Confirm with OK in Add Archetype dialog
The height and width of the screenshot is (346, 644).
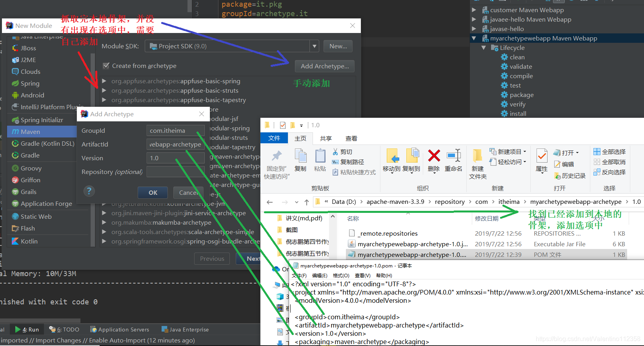tap(153, 192)
